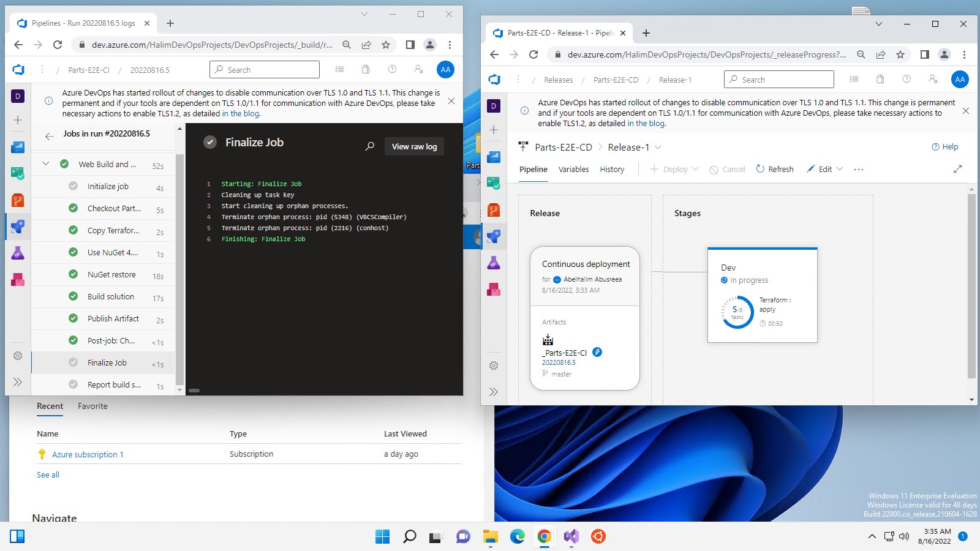
Task: Open Release-1 dropdown chevron
Action: pyautogui.click(x=658, y=148)
